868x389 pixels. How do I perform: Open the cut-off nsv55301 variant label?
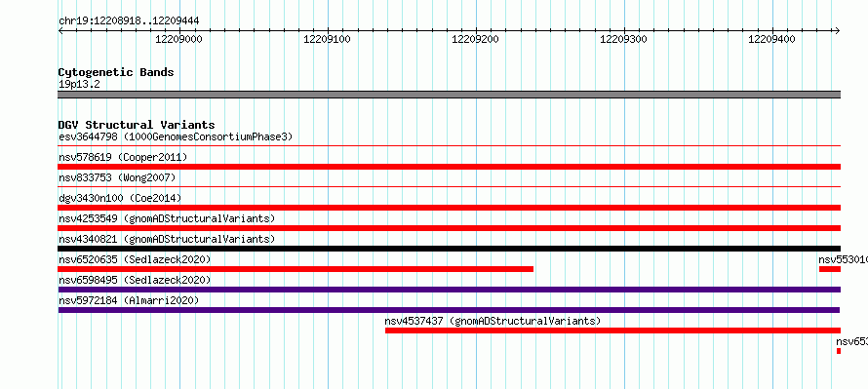pyautogui.click(x=843, y=259)
